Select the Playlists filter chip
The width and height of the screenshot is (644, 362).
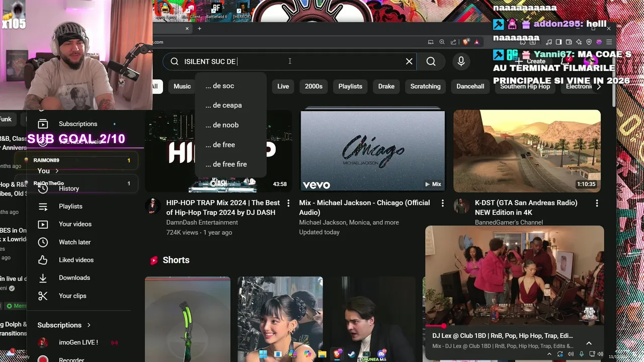coord(350,86)
